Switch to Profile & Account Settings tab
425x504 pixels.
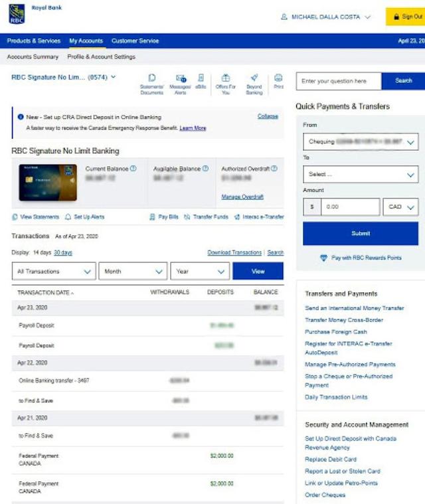(x=101, y=57)
